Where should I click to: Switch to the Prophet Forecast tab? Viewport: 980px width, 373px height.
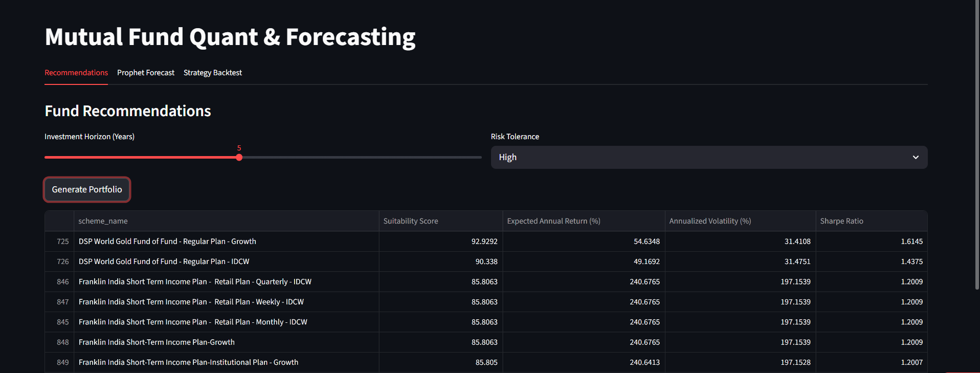click(146, 73)
